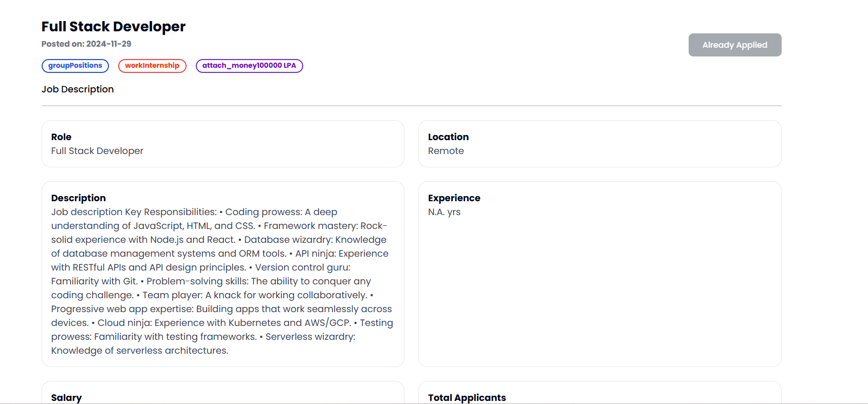Click the Full Stack Developer role value
Image resolution: width=868 pixels, height=404 pixels.
point(97,151)
